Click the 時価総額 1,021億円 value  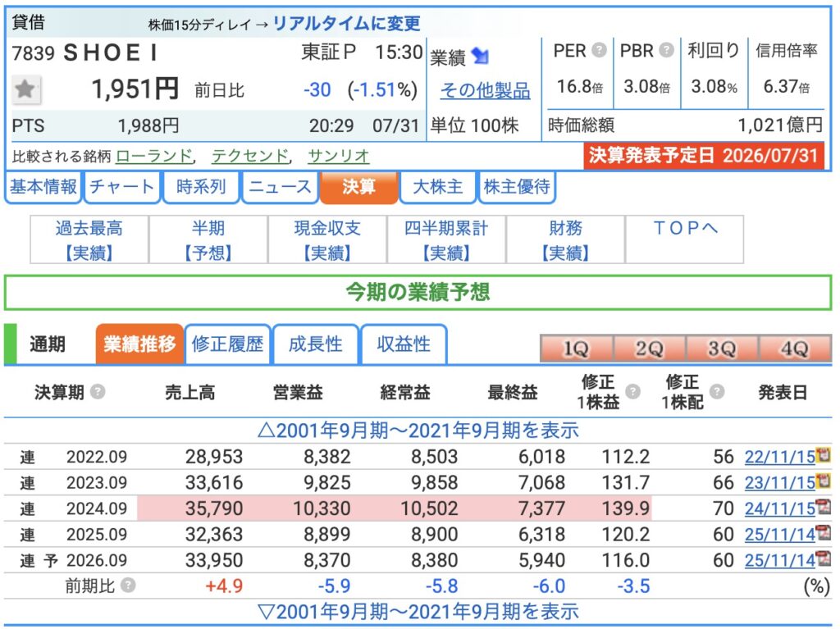(x=780, y=125)
